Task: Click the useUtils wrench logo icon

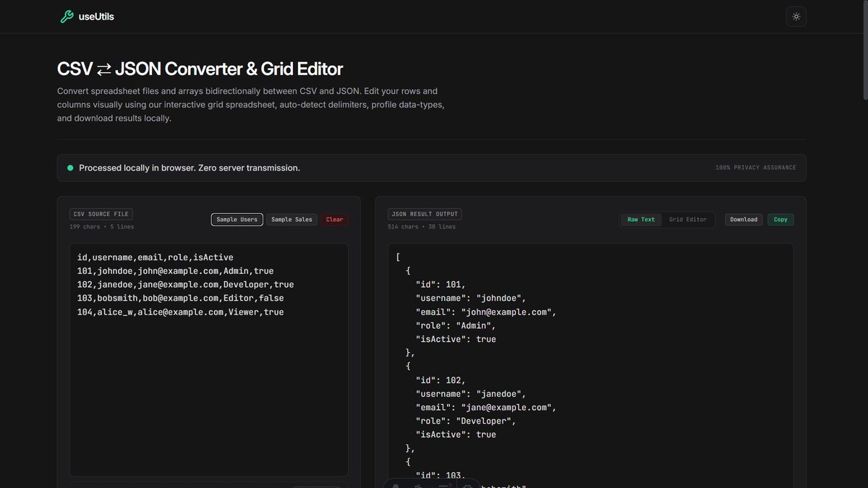Action: tap(67, 17)
